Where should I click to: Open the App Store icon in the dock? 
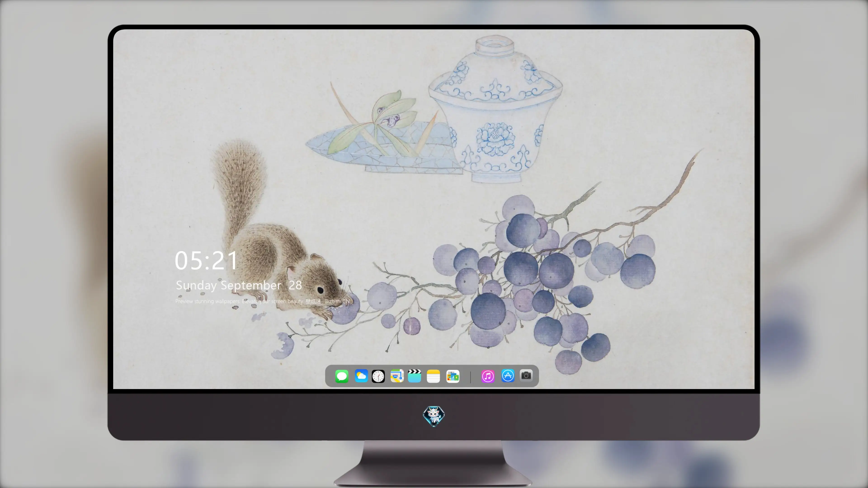coord(508,375)
